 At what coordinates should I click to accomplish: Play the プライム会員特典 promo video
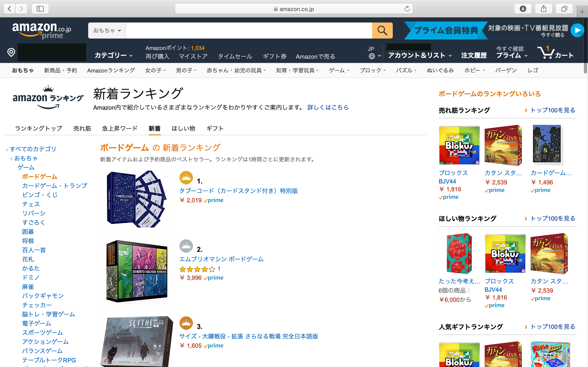578,30
